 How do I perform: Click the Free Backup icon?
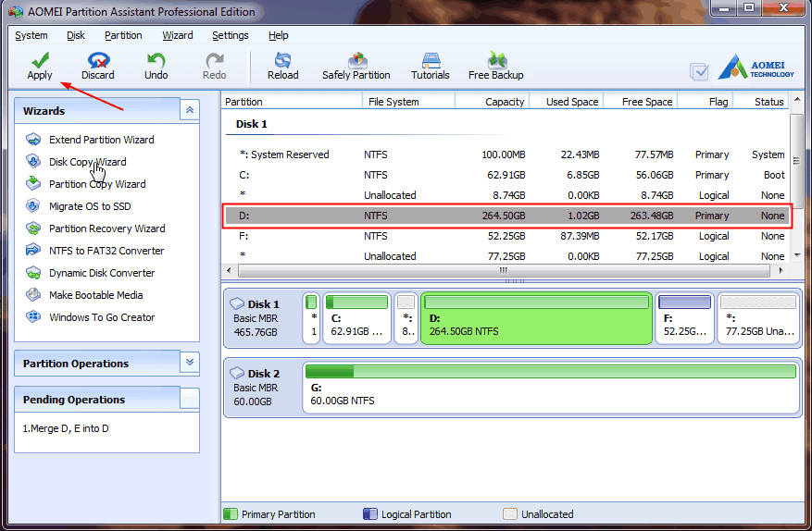click(x=496, y=60)
